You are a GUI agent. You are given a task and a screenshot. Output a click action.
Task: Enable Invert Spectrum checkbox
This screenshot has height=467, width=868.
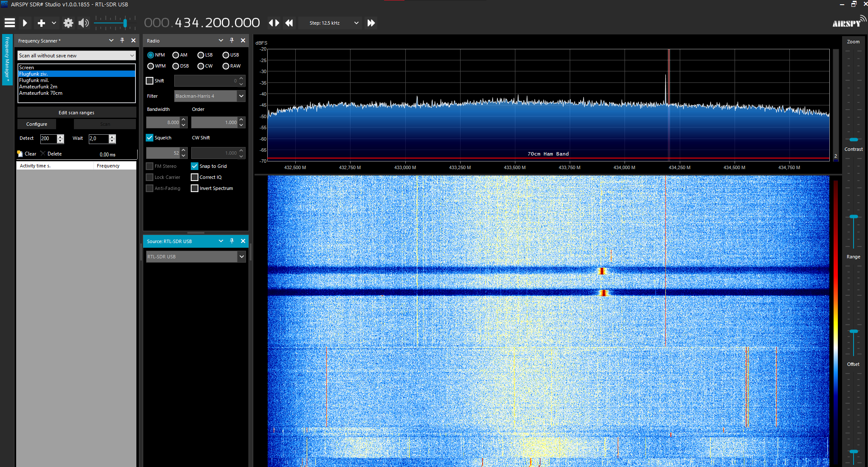click(195, 188)
